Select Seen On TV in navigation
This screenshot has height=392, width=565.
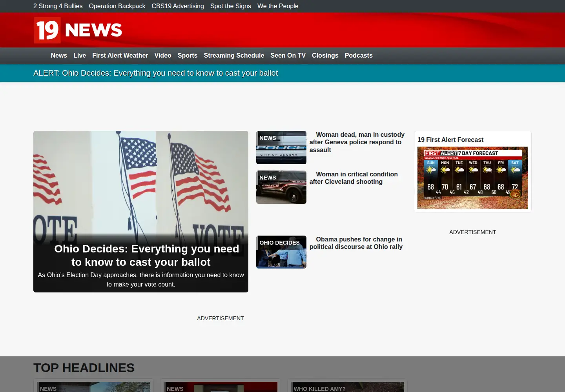[x=288, y=56]
